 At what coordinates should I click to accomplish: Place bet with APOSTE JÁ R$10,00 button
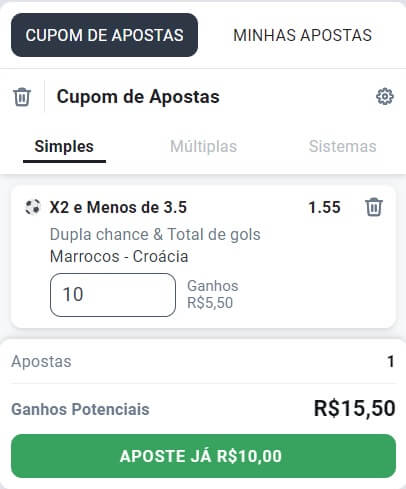[203, 456]
